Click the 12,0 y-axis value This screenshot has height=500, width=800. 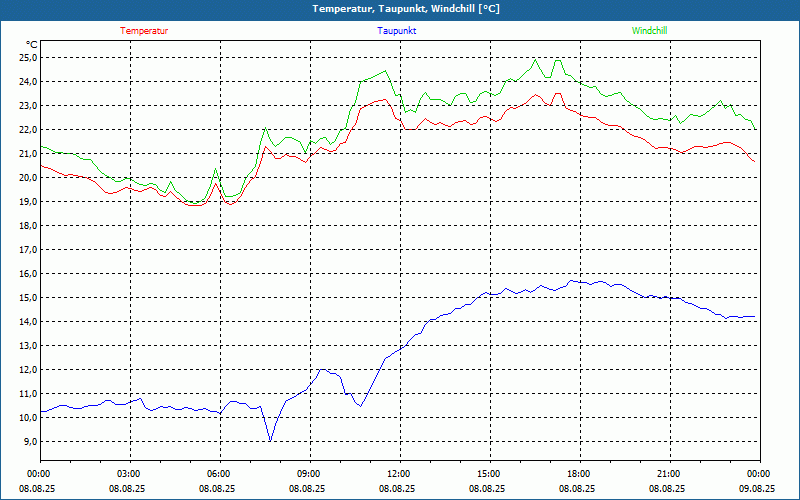pos(28,369)
